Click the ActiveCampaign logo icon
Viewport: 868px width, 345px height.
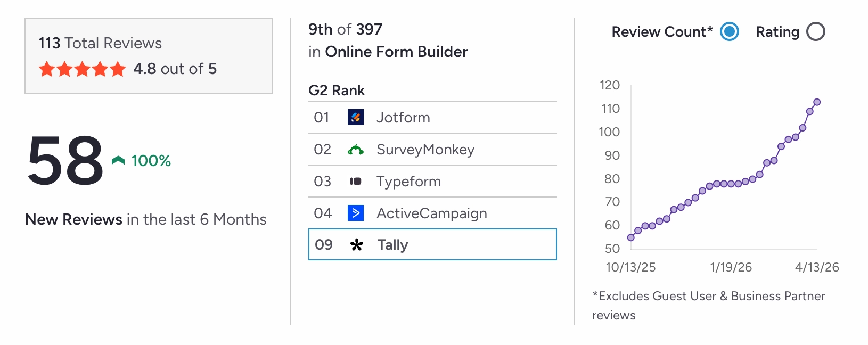click(x=356, y=213)
